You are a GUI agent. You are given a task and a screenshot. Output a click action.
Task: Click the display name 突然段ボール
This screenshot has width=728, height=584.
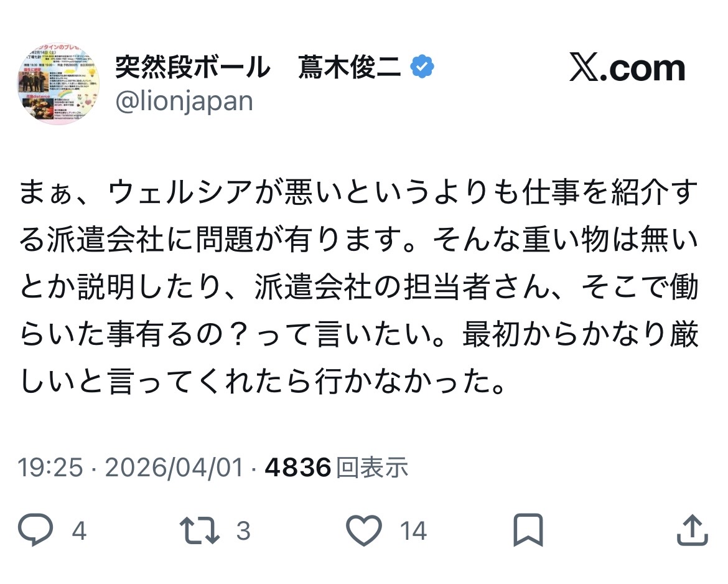click(193, 67)
